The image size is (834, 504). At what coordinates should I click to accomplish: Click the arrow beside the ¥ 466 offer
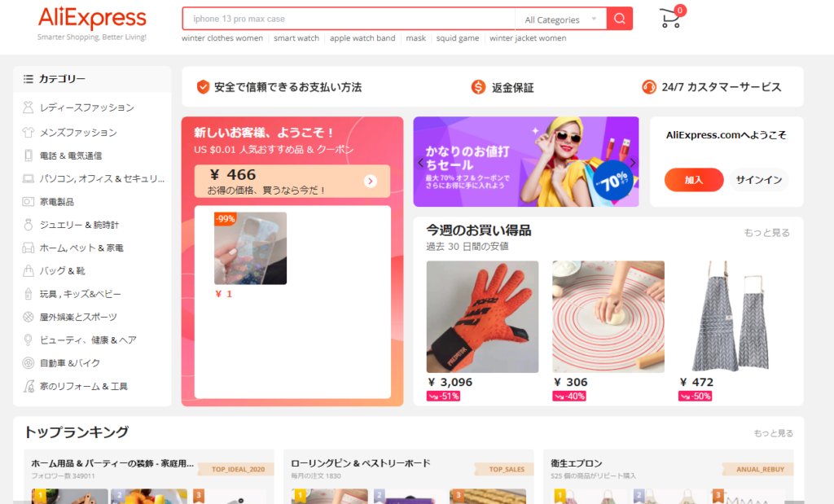pyautogui.click(x=371, y=182)
